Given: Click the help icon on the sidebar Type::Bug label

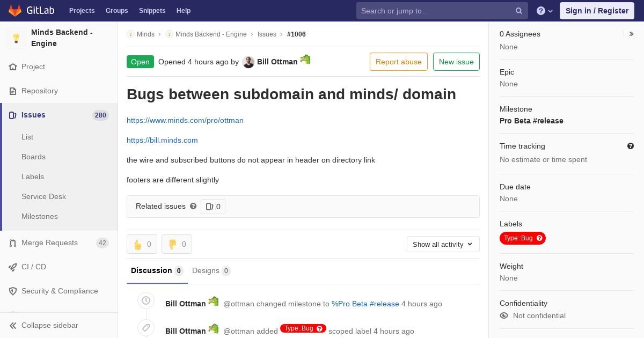Looking at the screenshot, I should [x=539, y=238].
